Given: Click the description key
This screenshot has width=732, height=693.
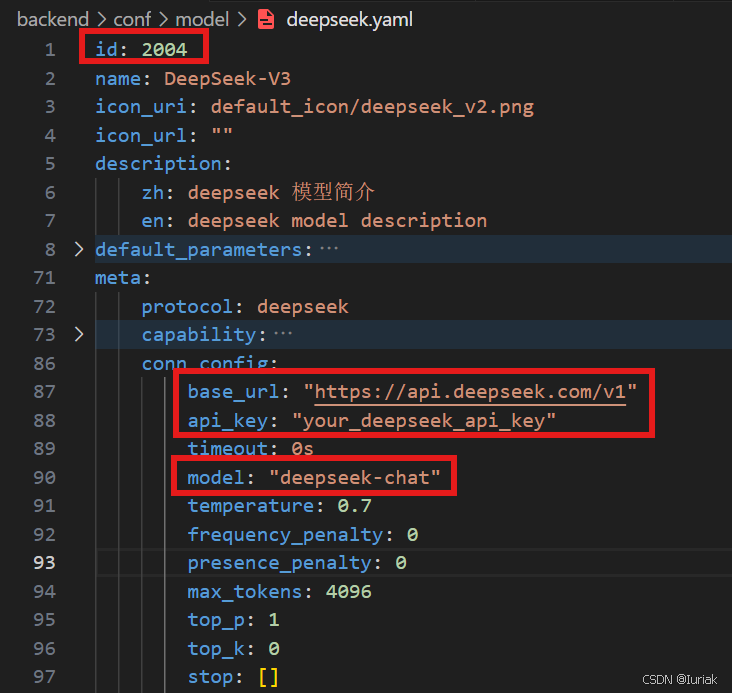Looking at the screenshot, I should [158, 164].
